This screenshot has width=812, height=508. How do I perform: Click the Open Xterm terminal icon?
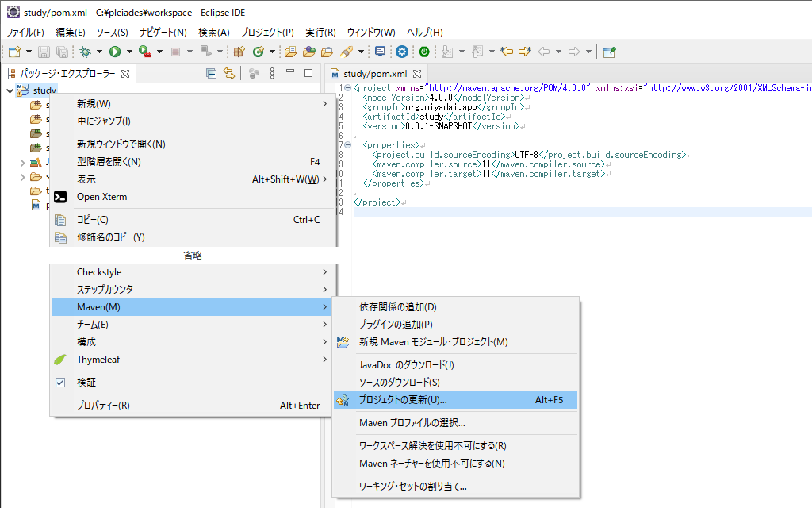pos(60,197)
